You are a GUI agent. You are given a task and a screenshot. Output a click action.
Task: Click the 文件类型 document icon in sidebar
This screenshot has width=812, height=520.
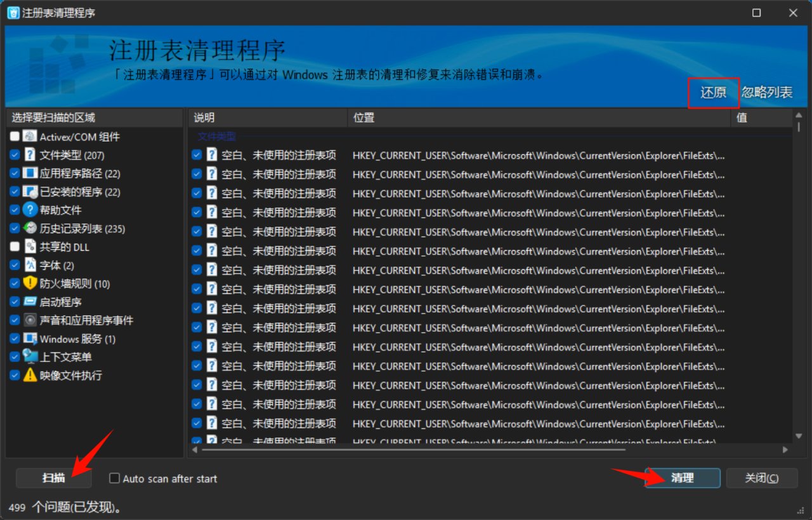point(30,155)
